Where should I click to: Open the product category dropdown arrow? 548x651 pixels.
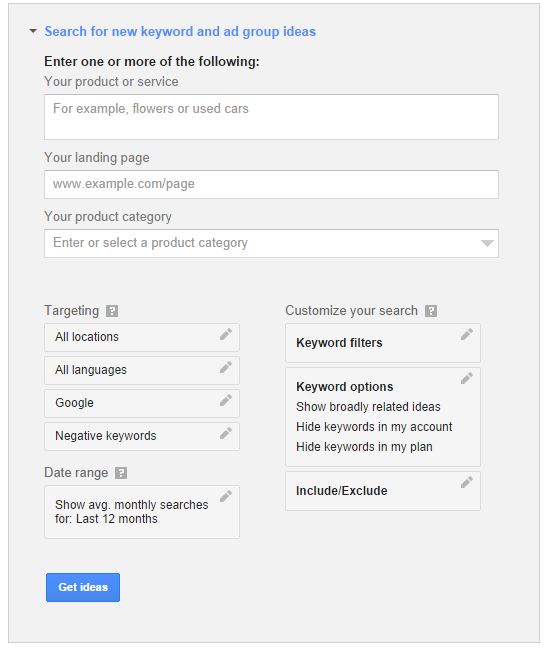487,243
